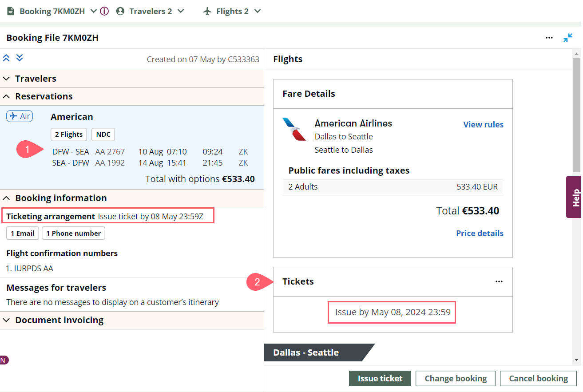Screen dimensions: 583x392
Task: Open the View rules link
Action: click(x=483, y=125)
